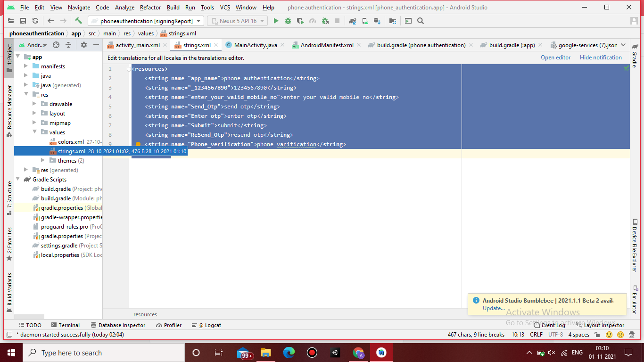644x362 pixels.
Task: Open SDK Manager icon in toolbar
Action: (x=377, y=21)
